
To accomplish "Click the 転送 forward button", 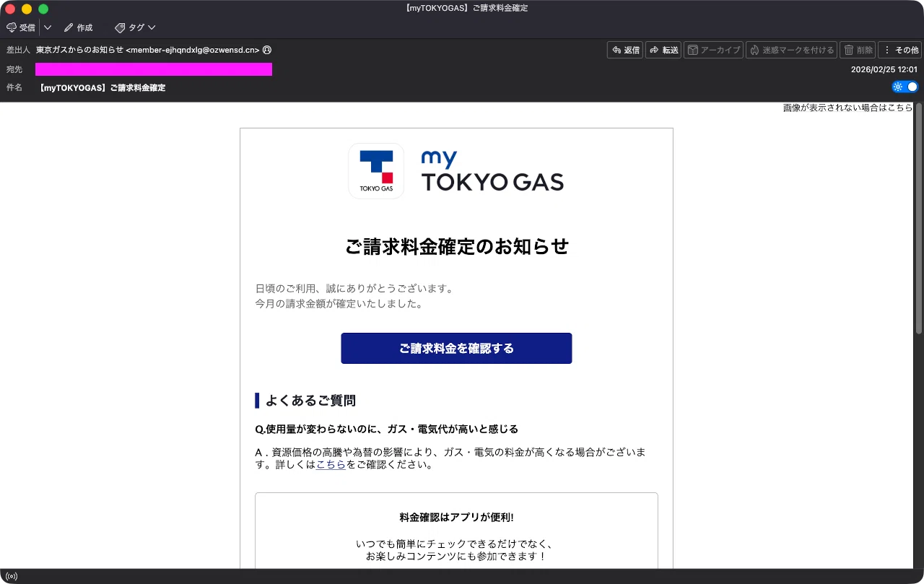I will point(663,50).
